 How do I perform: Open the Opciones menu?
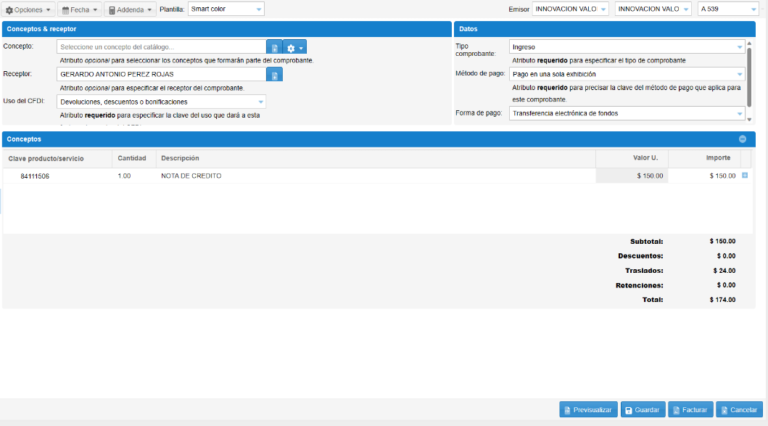(28, 9)
